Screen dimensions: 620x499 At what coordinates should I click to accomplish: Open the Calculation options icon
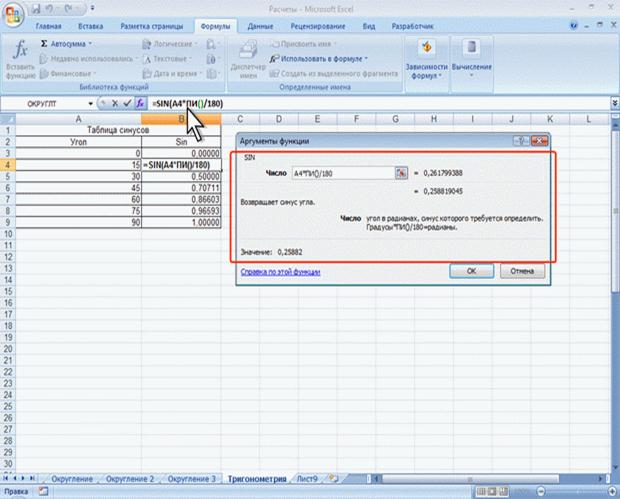click(471, 59)
